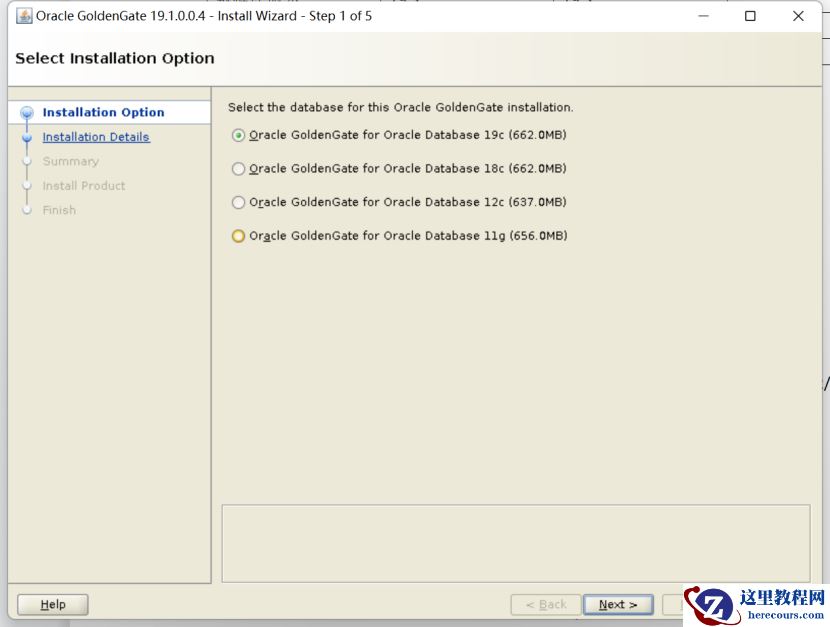This screenshot has height=627, width=830.
Task: Go to Installation Details step link
Action: 96,137
